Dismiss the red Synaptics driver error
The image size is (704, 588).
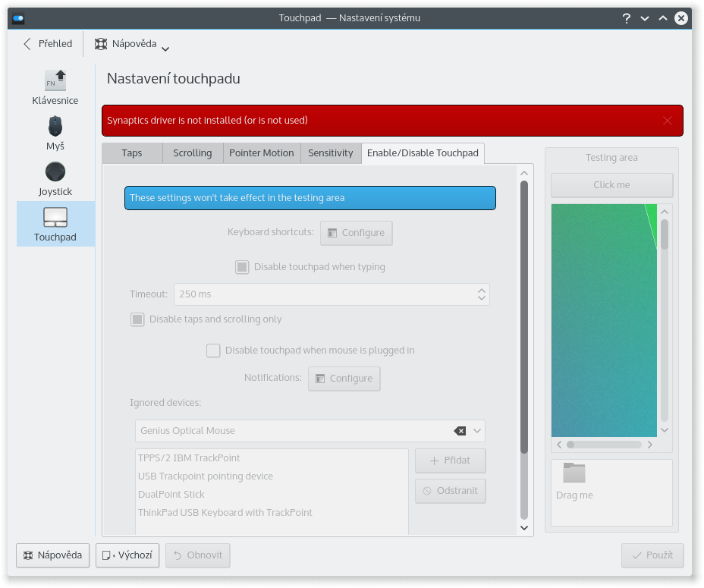point(668,121)
